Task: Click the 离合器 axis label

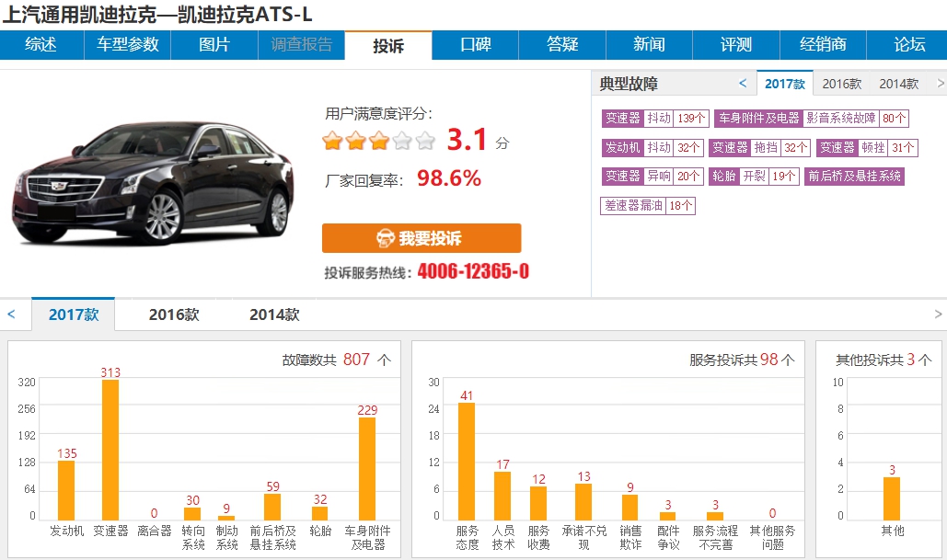Action: click(x=154, y=531)
